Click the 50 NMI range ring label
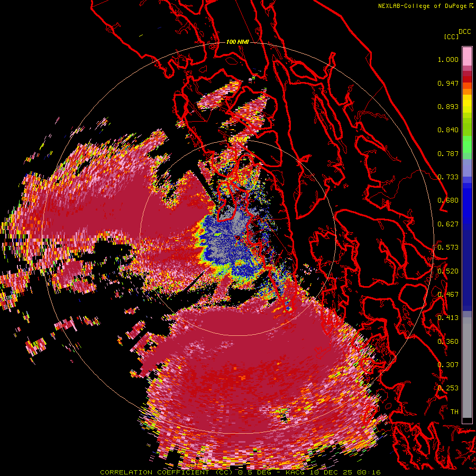The height and width of the screenshot is (476, 476). pyautogui.click(x=237, y=140)
